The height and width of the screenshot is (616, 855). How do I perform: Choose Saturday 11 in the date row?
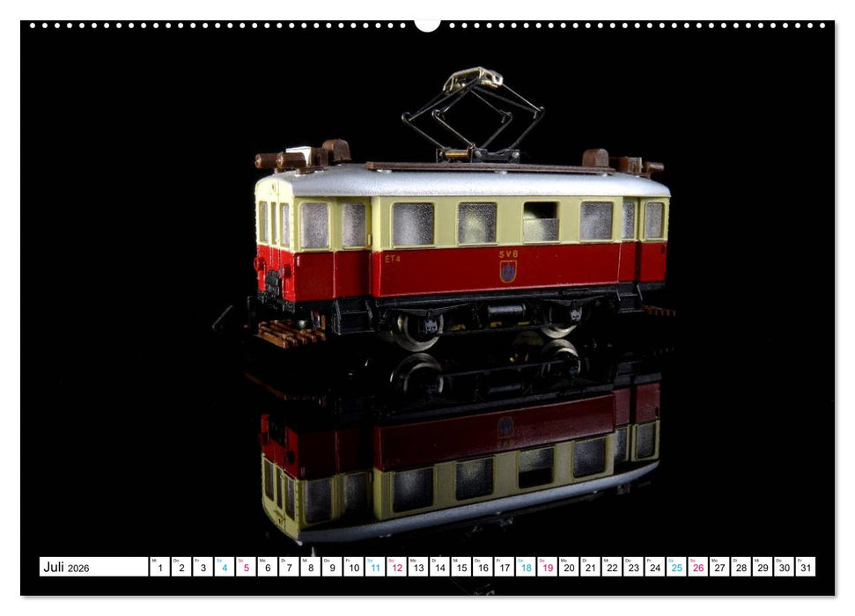(x=374, y=568)
